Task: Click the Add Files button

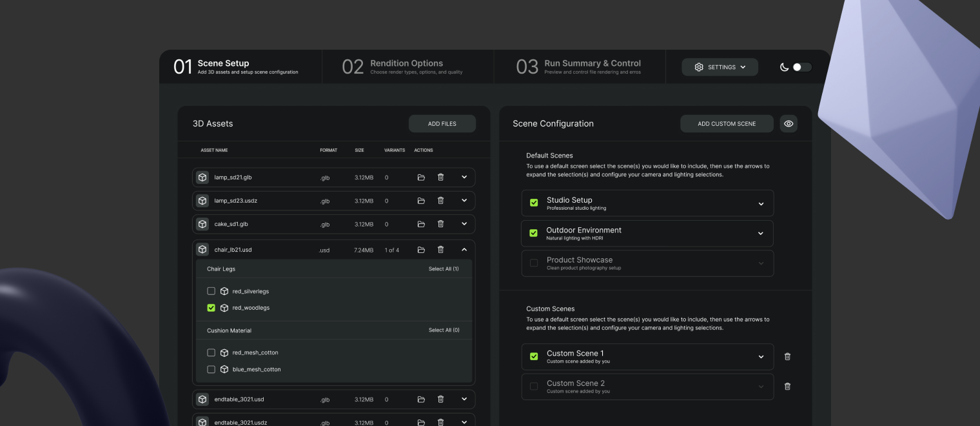Action: 442,124
